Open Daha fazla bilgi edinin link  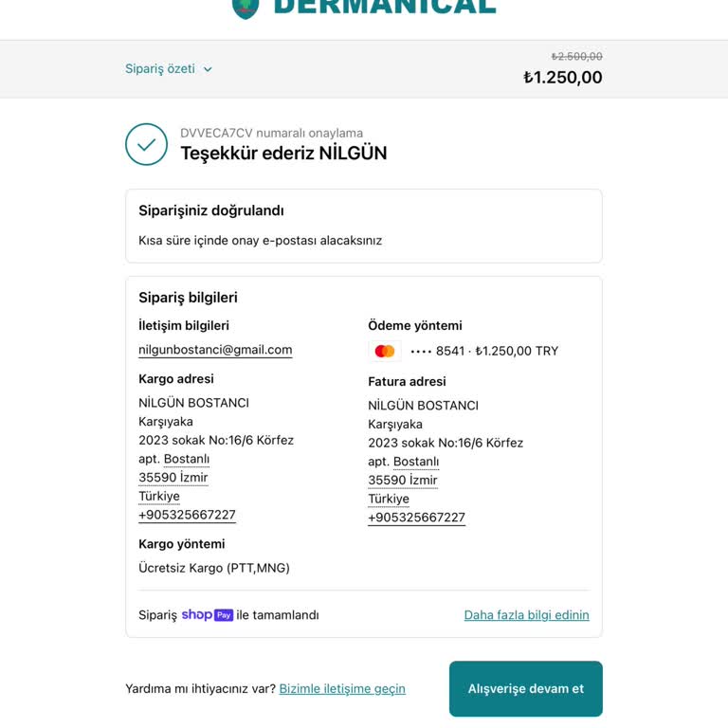(526, 615)
